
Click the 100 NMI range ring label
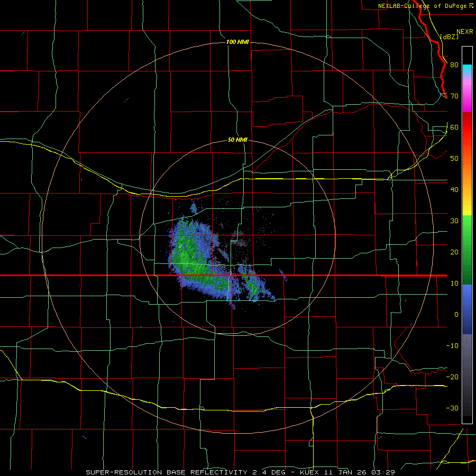[237, 42]
